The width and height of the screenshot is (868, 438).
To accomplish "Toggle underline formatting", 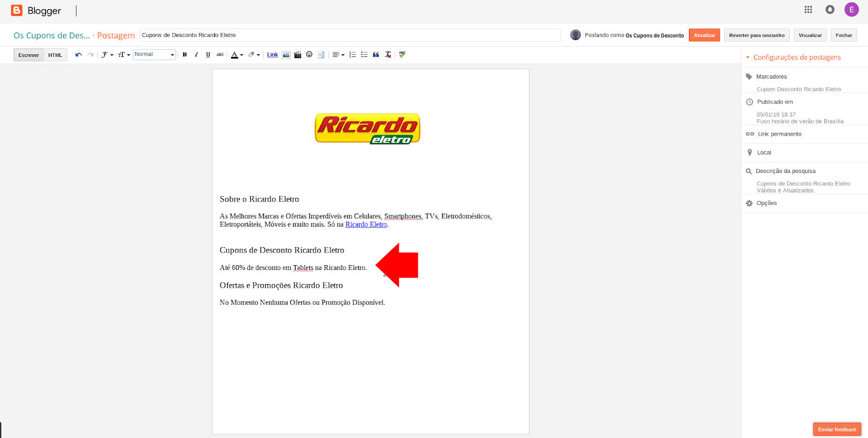I will [x=208, y=55].
